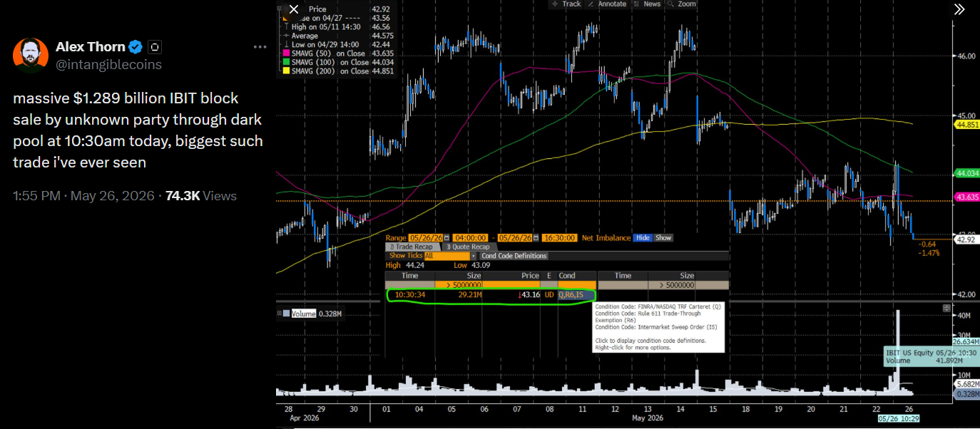The height and width of the screenshot is (429, 980).
Task: Switch to the Quote Recap tab
Action: [x=469, y=247]
